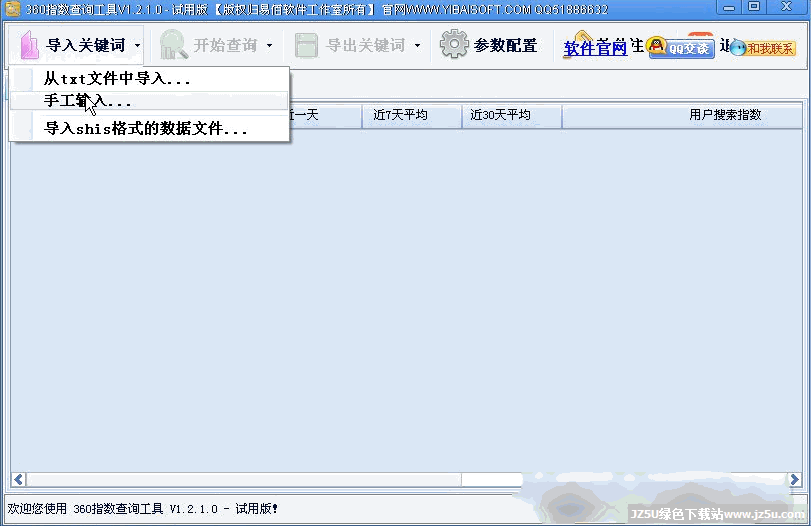811x526 pixels.
Task: Choose 手工输入... menu entry
Action: pos(149,101)
